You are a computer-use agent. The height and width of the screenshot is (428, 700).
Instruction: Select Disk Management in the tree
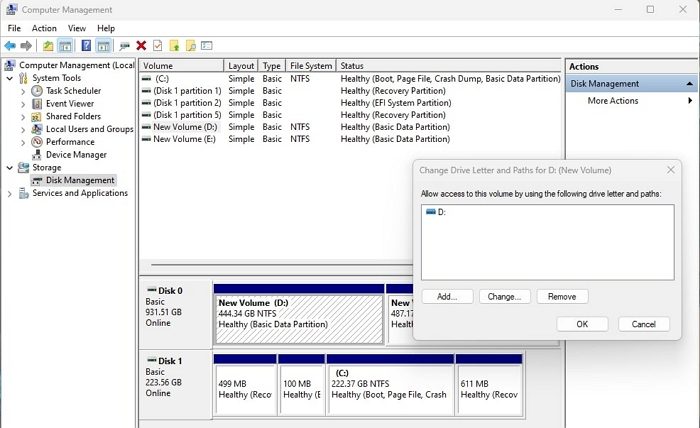tap(74, 180)
